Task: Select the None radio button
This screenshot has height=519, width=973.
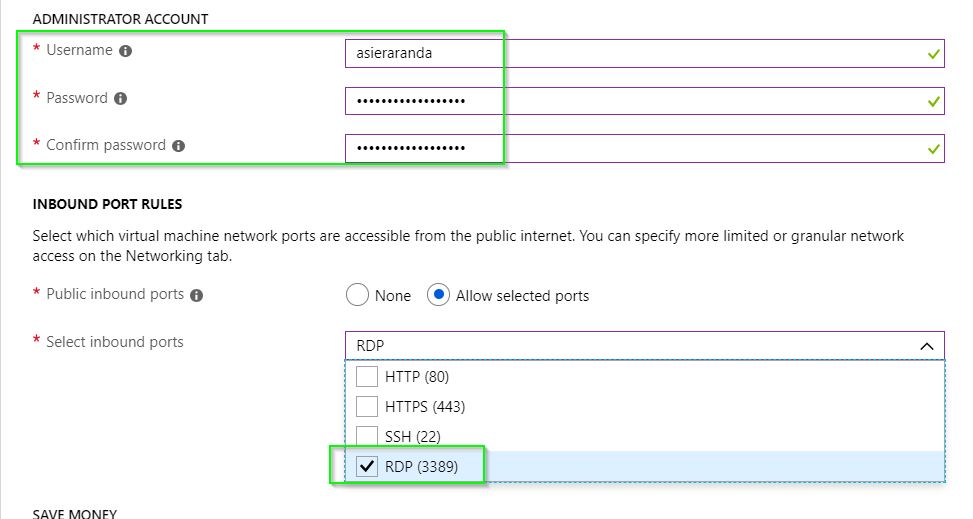Action: [357, 295]
